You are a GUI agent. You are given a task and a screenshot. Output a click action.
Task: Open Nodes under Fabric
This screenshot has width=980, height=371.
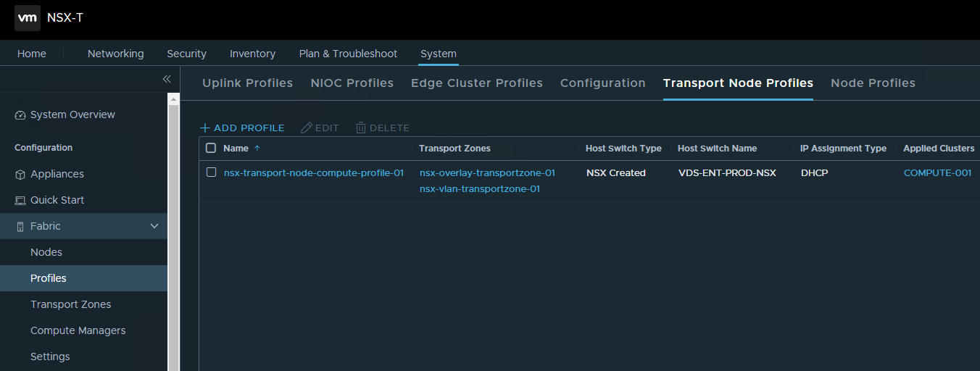click(46, 253)
